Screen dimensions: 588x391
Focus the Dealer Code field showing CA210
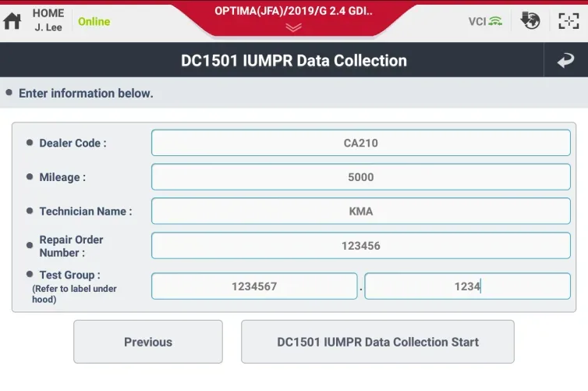coord(361,143)
